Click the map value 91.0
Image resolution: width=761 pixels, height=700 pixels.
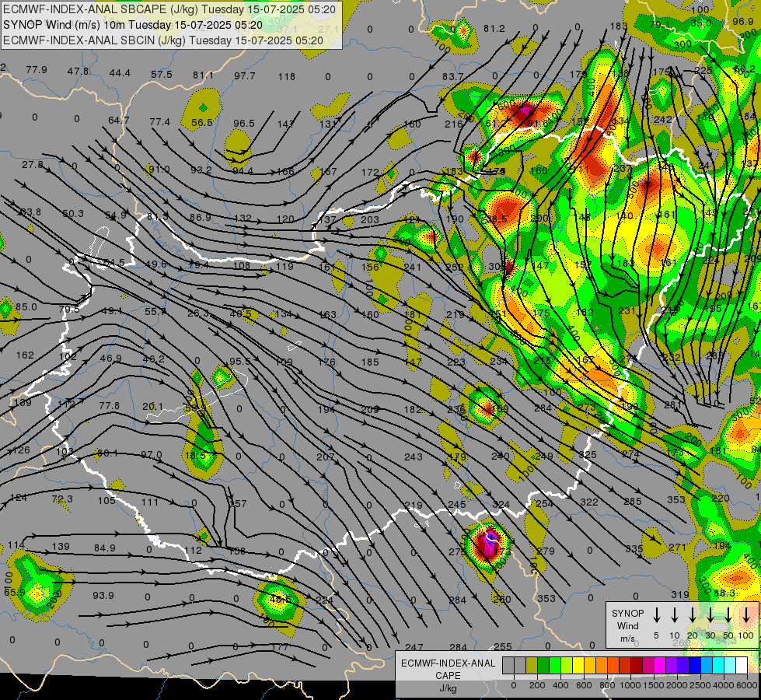159,169
